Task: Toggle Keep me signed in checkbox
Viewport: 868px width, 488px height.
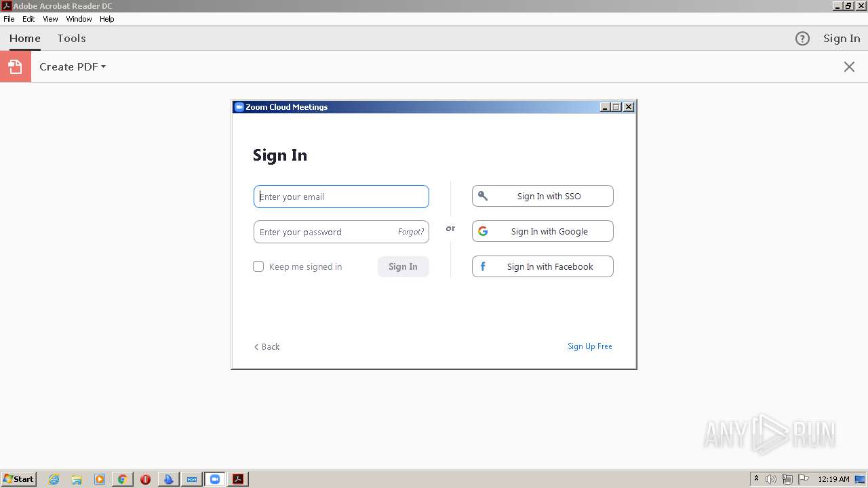Action: coord(258,266)
